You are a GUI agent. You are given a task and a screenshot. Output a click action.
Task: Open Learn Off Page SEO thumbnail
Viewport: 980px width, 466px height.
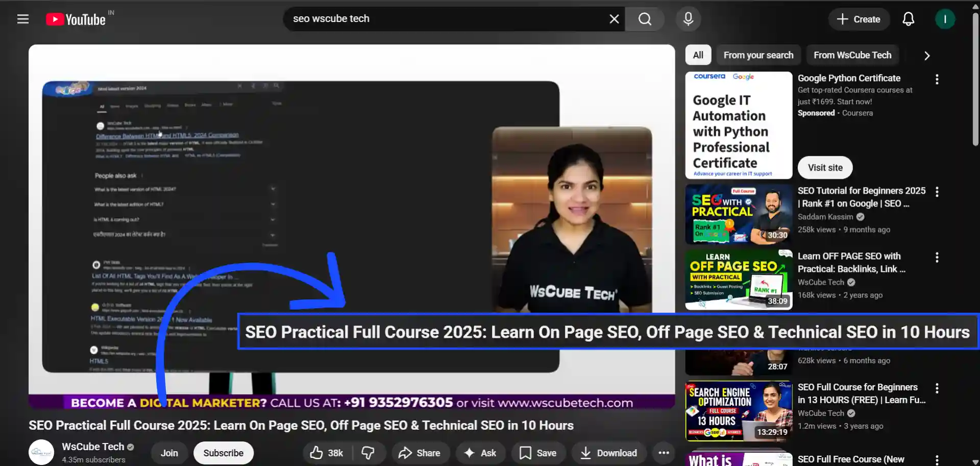(x=739, y=279)
